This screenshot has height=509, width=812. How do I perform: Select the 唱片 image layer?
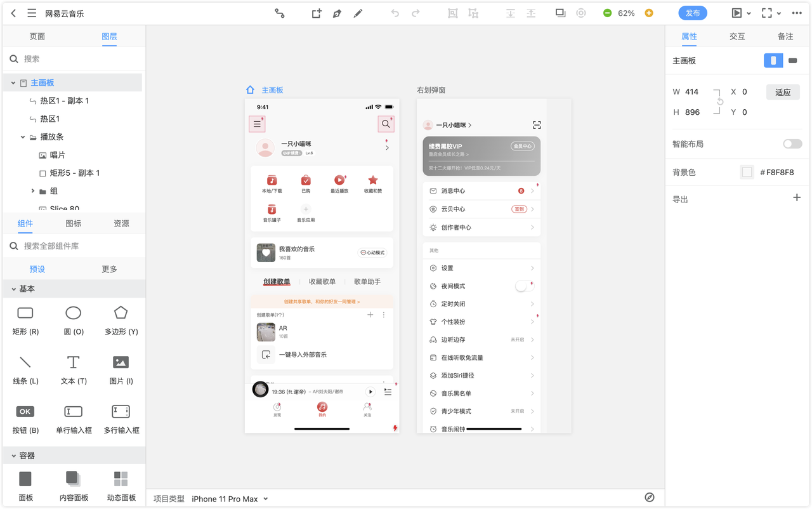pos(58,155)
